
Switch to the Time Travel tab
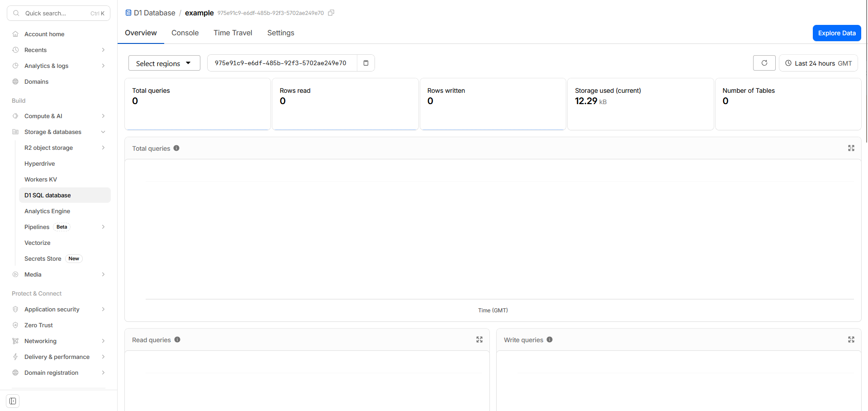(232, 33)
